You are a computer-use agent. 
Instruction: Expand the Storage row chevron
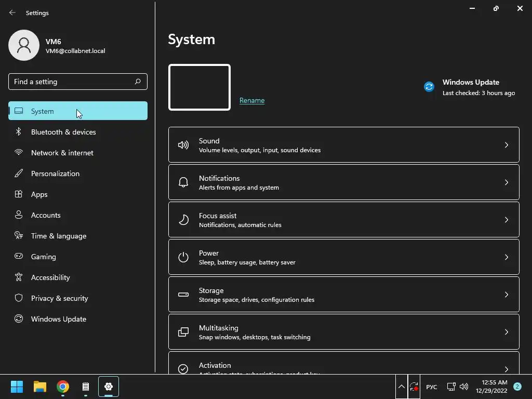[507, 295]
